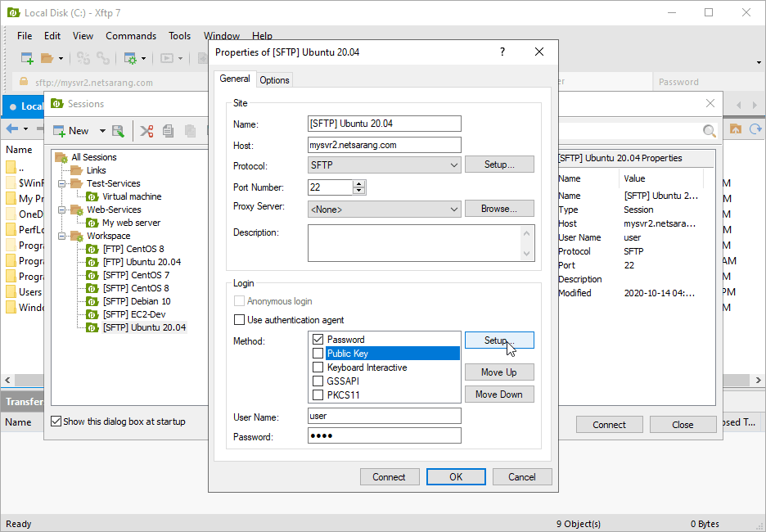
Task: Open the File menu
Action: coord(25,36)
